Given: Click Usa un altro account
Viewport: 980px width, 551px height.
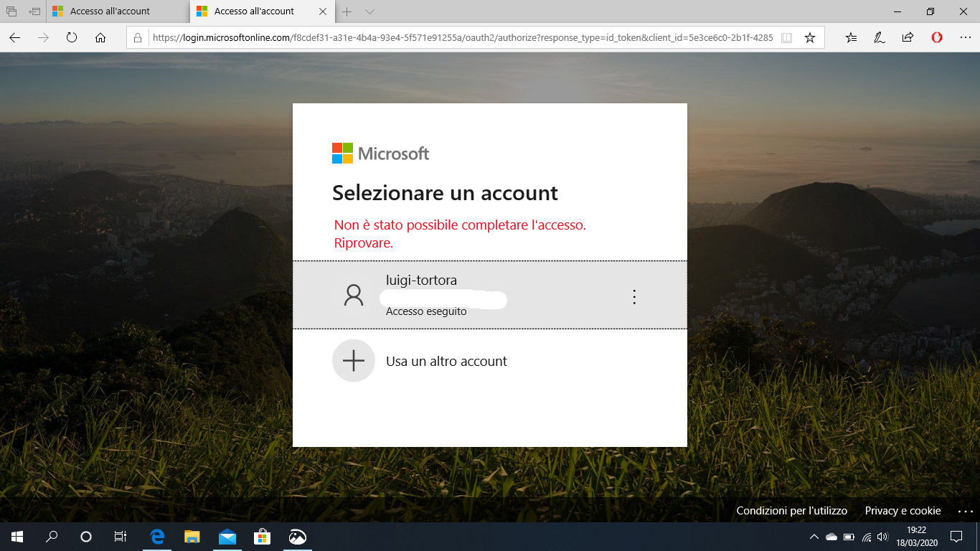Looking at the screenshot, I should (x=446, y=361).
